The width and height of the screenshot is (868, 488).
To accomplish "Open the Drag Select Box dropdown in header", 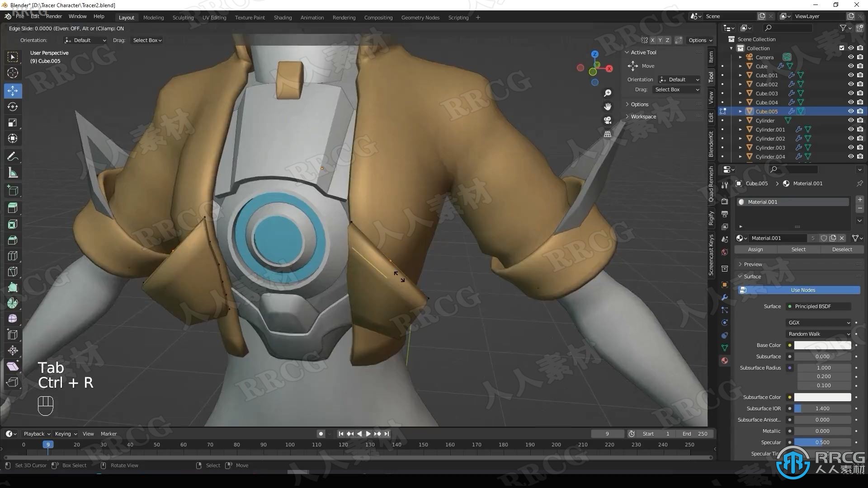I will pyautogui.click(x=147, y=40).
